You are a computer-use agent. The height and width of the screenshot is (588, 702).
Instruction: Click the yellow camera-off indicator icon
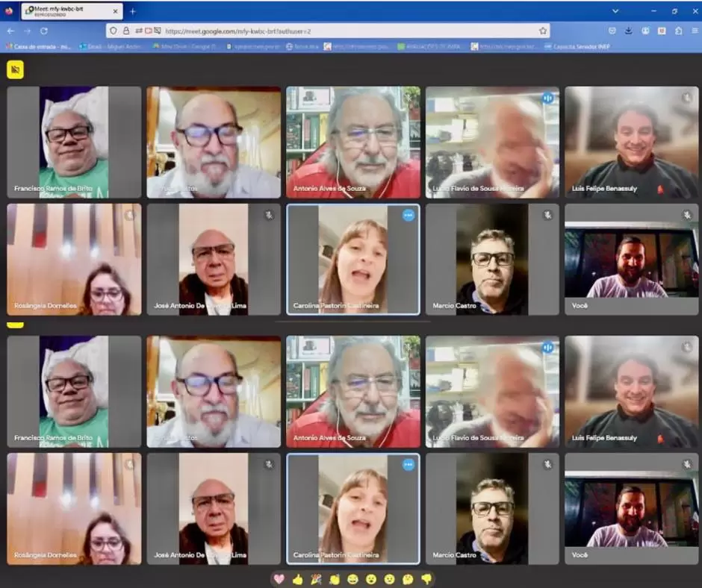click(x=15, y=70)
